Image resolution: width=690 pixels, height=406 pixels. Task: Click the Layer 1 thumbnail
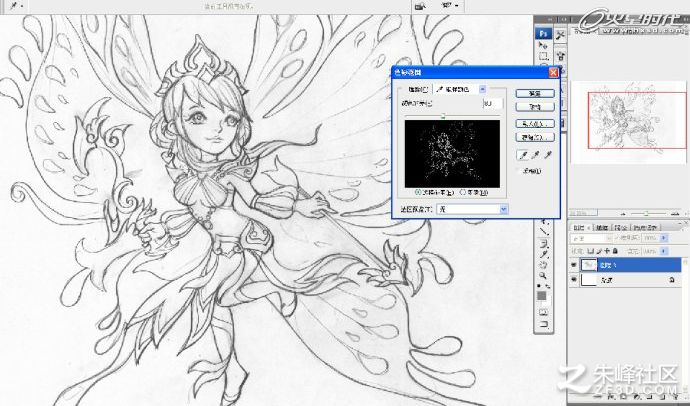(x=589, y=265)
